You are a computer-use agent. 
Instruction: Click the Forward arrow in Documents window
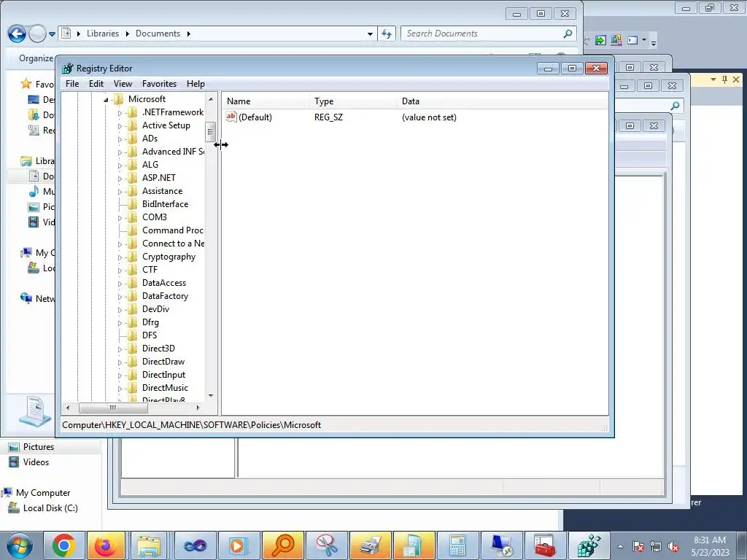click(37, 34)
